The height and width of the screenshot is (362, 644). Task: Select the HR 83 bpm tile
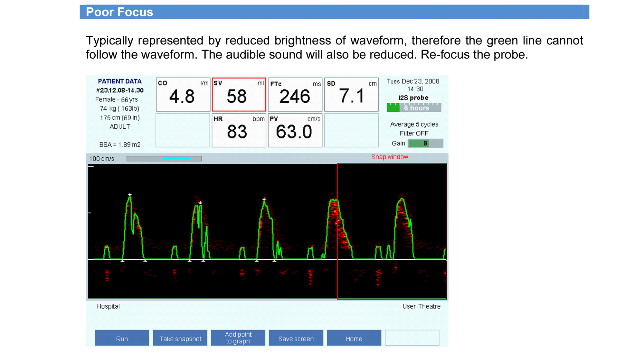point(239,130)
